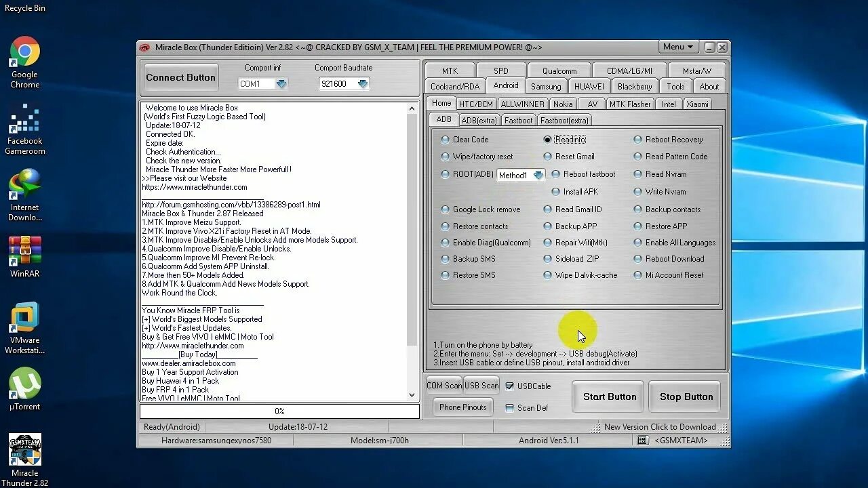Click the keyboard icon in status bar
This screenshot has height=488, width=868.
[643, 441]
